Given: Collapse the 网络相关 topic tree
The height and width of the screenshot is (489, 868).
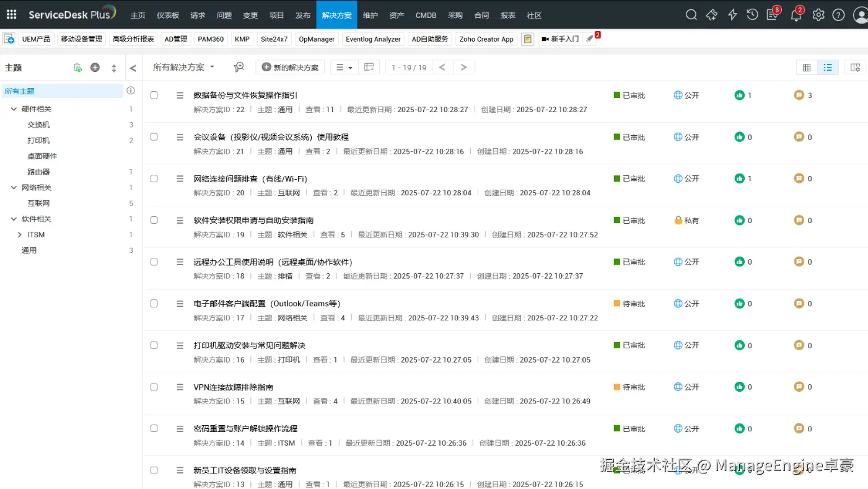Looking at the screenshot, I should 14,188.
